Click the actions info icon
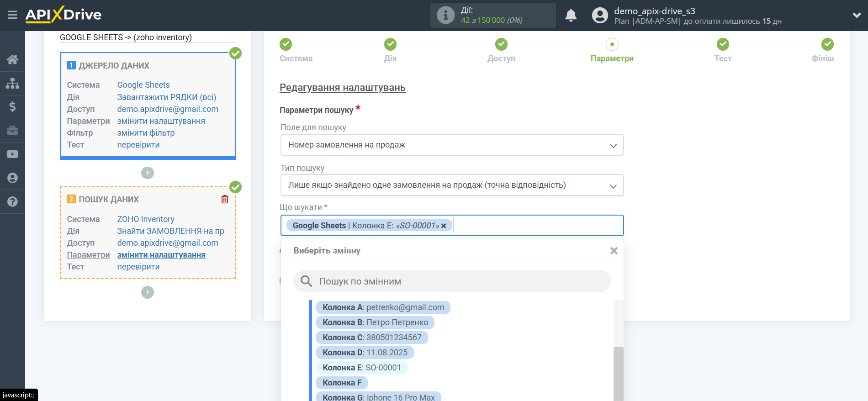The height and width of the screenshot is (401, 868). 445,15
